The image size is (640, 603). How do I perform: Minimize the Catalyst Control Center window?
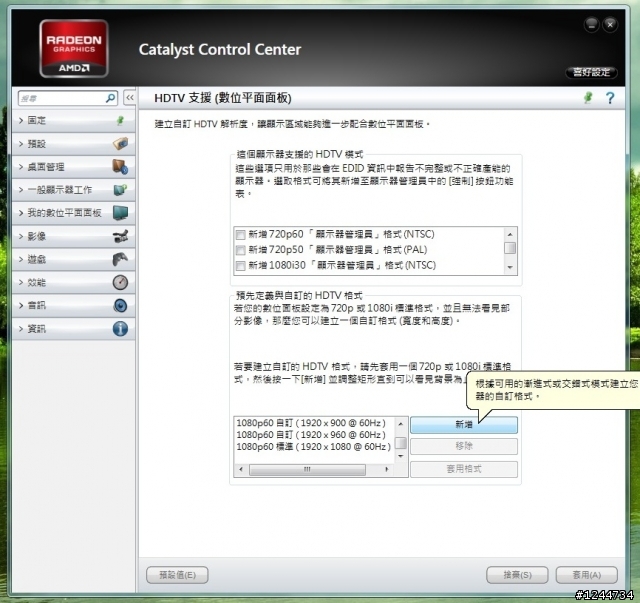[592, 25]
